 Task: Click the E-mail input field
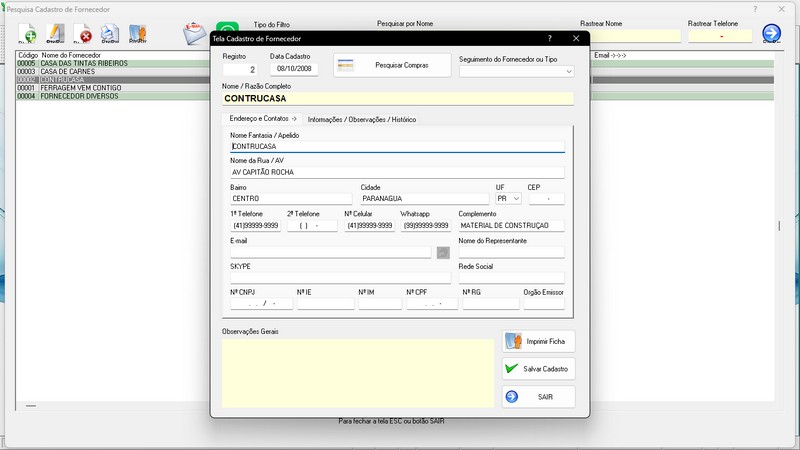point(331,252)
